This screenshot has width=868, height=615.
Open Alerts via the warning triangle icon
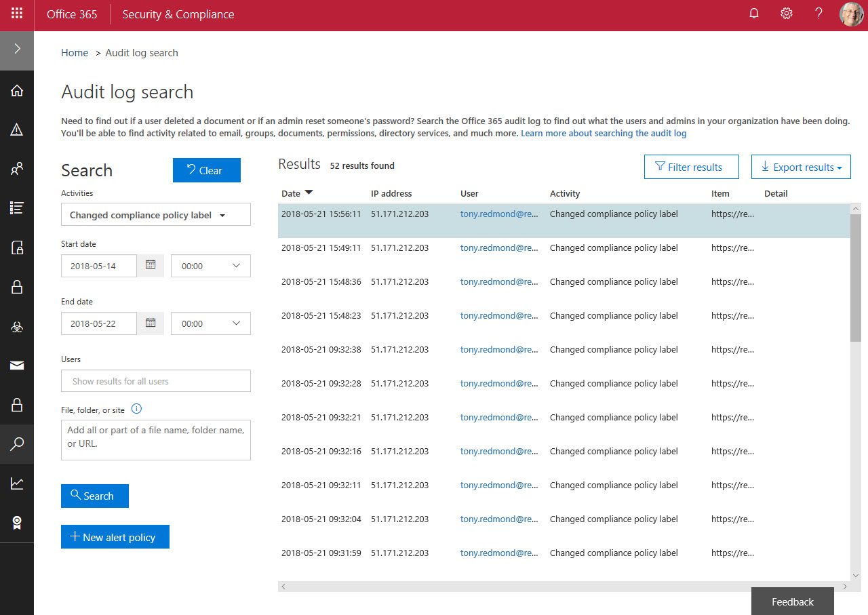tap(17, 130)
